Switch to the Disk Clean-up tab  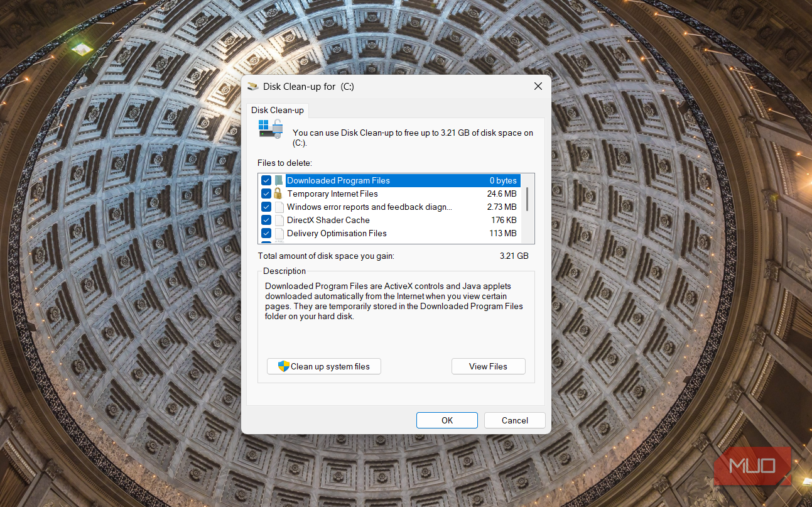point(278,110)
